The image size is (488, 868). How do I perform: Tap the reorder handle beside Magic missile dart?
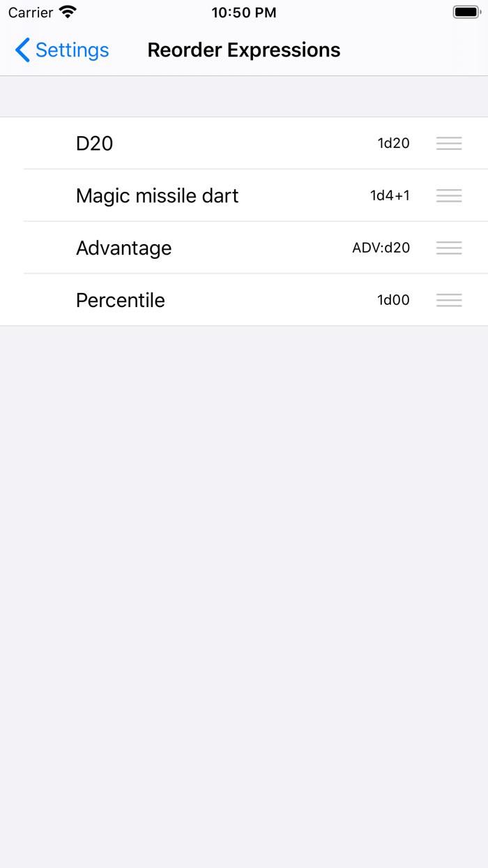(449, 195)
